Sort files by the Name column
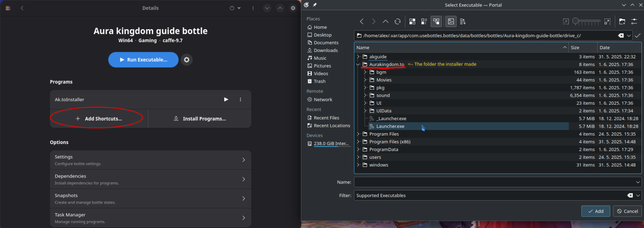 click(461, 47)
